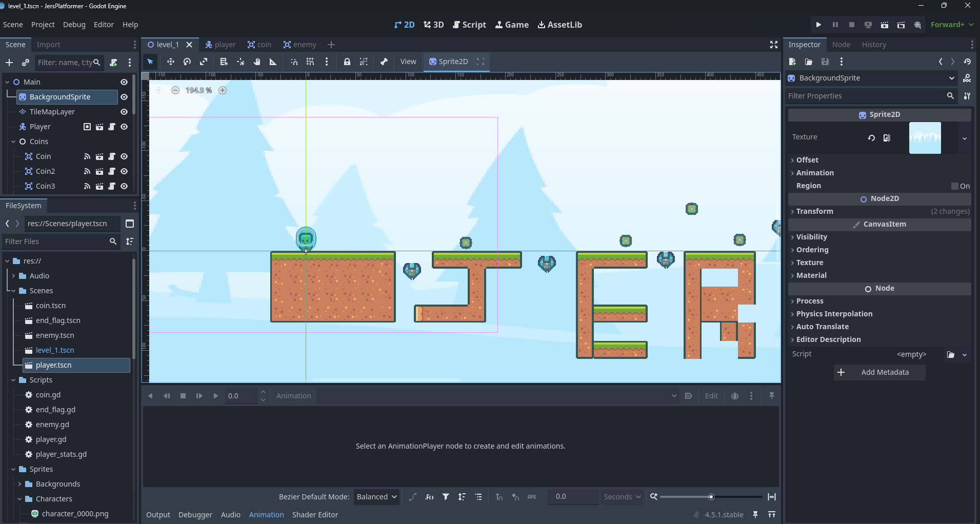This screenshot has width=980, height=524.
Task: Click the Edit button in the animation panel
Action: click(711, 395)
